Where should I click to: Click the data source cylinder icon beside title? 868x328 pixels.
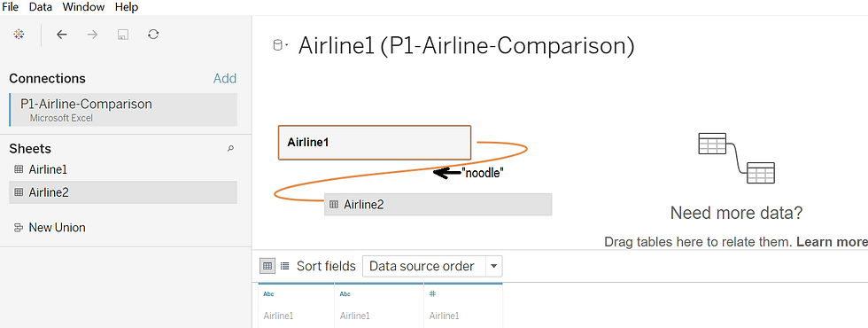(x=280, y=46)
